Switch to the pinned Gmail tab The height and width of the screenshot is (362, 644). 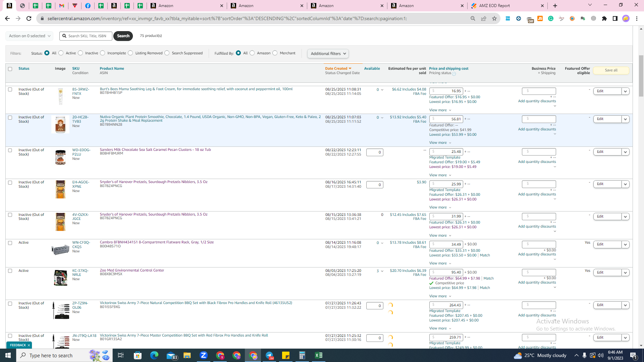click(62, 6)
